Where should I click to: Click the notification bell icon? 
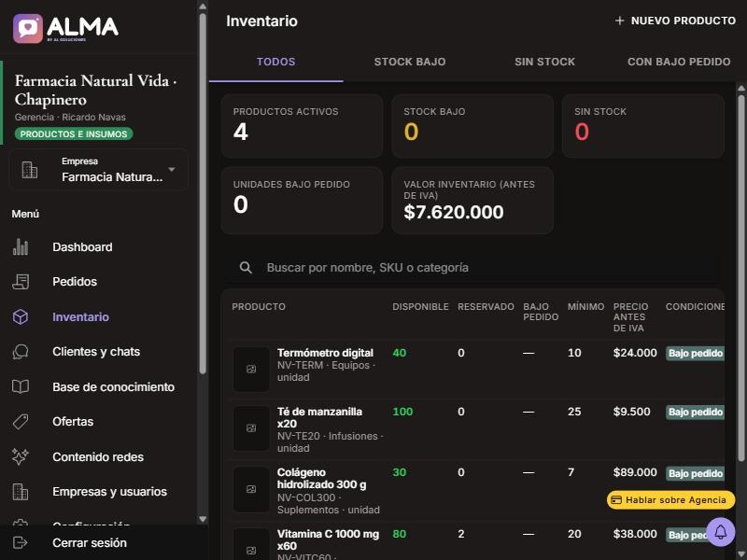pos(720,531)
